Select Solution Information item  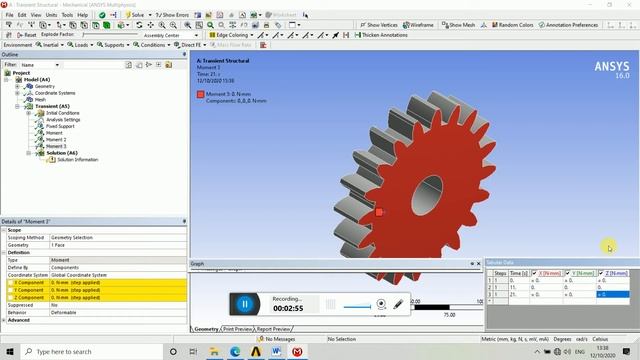point(78,160)
